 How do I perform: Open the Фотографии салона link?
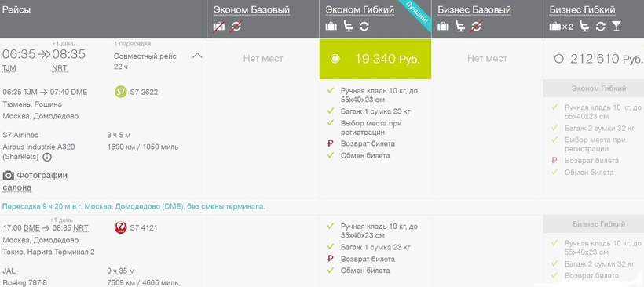click(x=35, y=181)
